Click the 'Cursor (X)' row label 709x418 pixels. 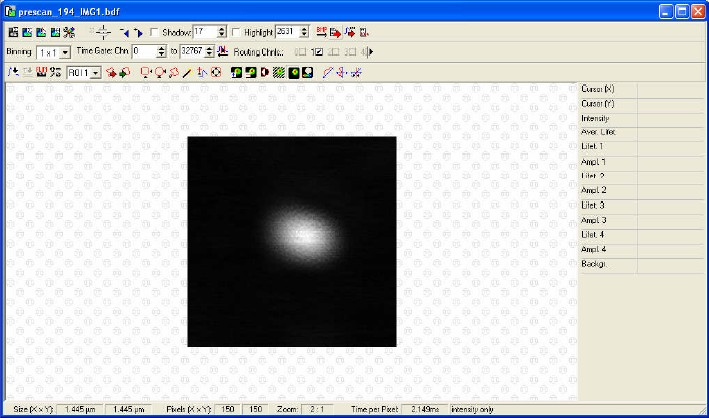tap(598, 89)
